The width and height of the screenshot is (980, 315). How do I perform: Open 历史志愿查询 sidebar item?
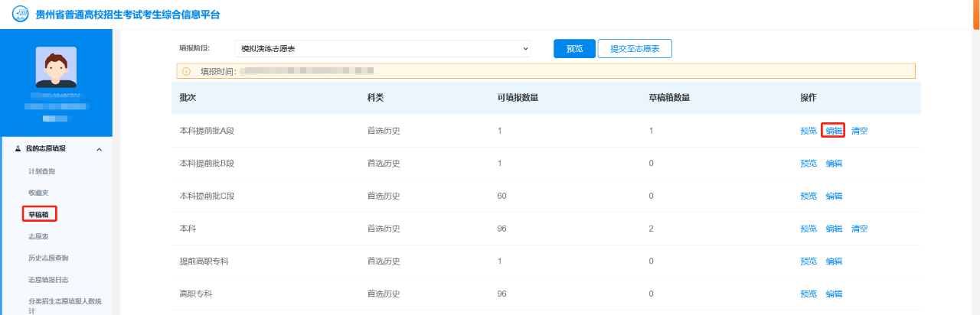(x=48, y=258)
